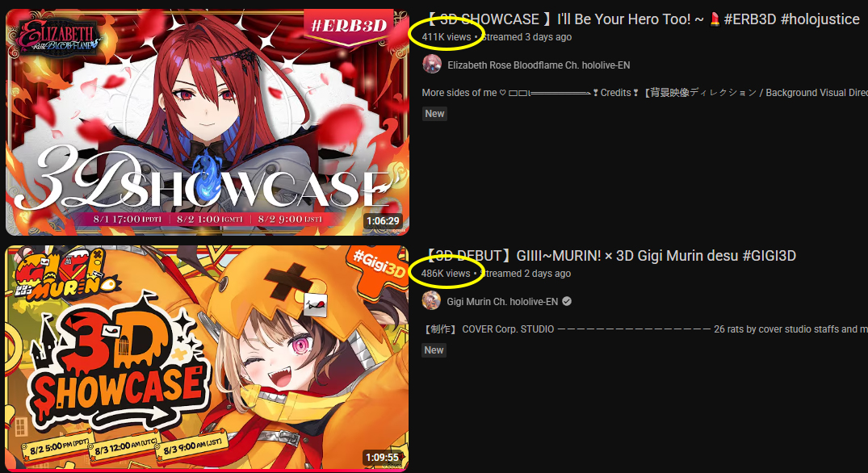868x473 pixels.
Task: Open Gigi Murin channel avatar
Action: [x=431, y=301]
